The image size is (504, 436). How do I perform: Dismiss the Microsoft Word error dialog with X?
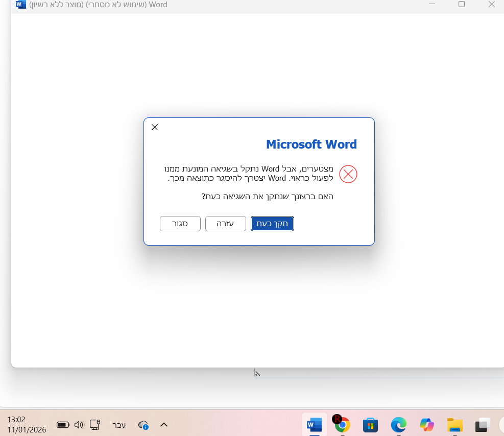(x=155, y=127)
